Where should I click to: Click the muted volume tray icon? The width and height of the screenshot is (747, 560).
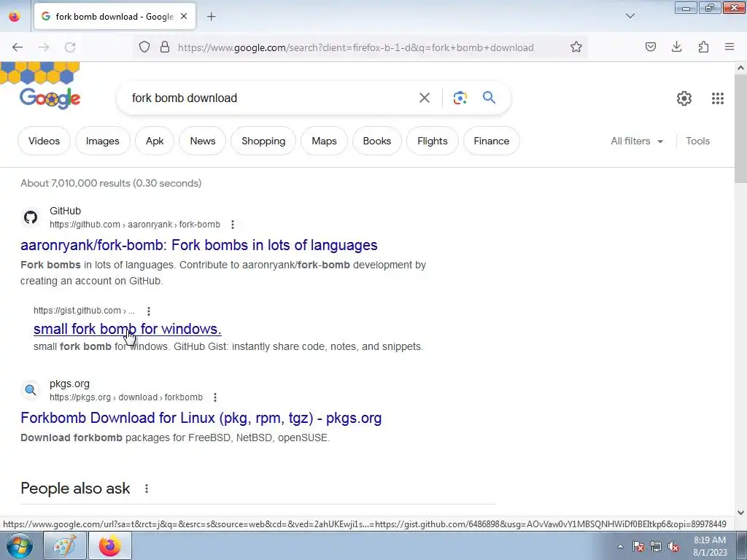tap(673, 546)
